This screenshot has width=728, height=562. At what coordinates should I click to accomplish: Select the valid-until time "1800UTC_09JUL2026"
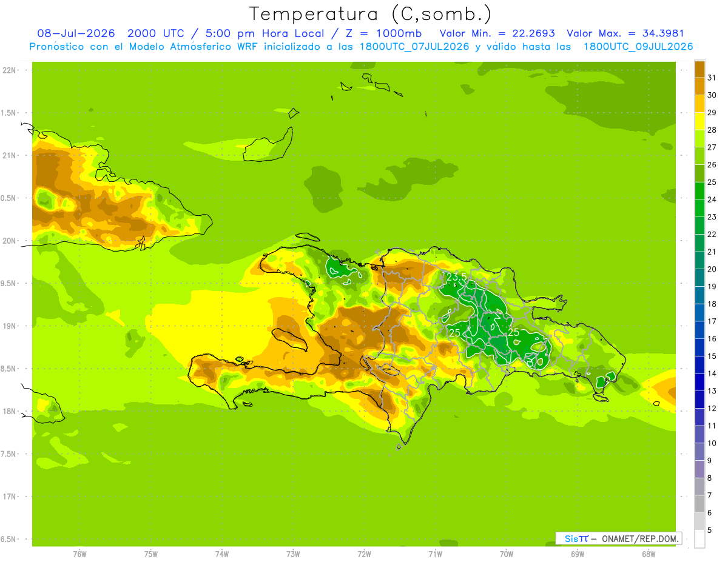coord(638,47)
